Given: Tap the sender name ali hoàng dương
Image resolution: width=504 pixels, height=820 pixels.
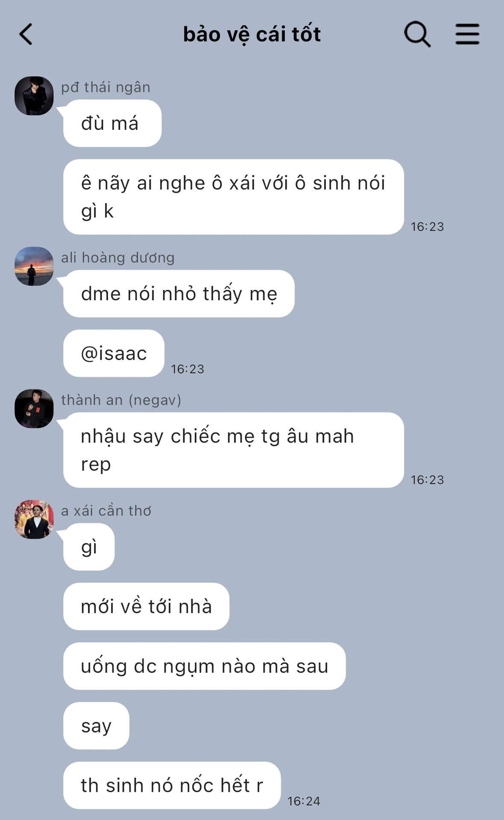Looking at the screenshot, I should 118,258.
